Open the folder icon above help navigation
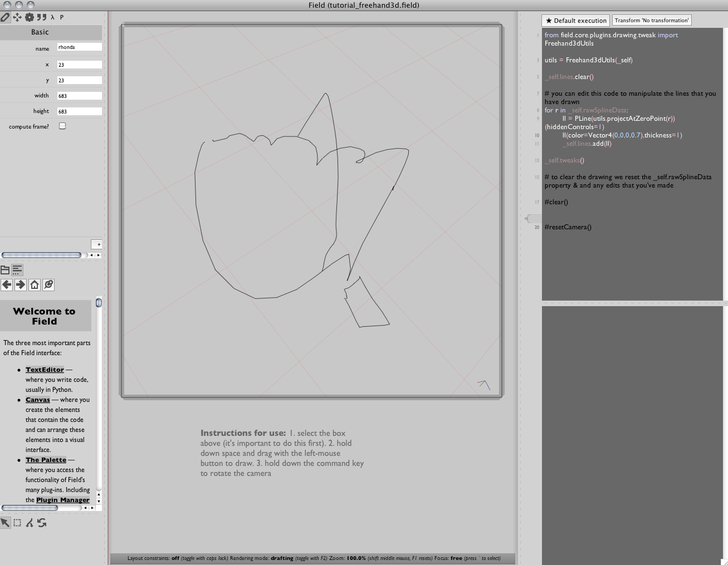This screenshot has height=565, width=728. click(x=5, y=270)
